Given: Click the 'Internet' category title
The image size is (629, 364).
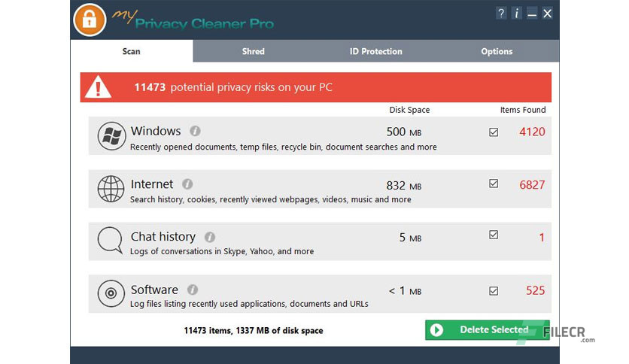Looking at the screenshot, I should (152, 184).
